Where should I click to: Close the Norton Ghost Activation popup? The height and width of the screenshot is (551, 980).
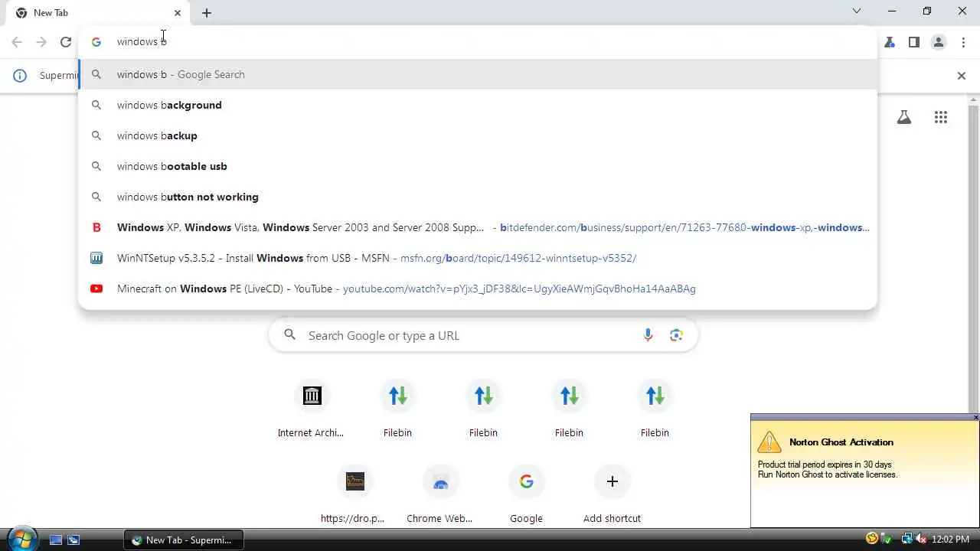(975, 417)
